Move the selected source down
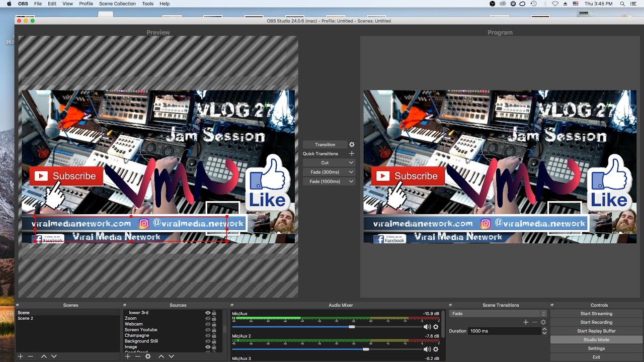The height and width of the screenshot is (362, 644). pyautogui.click(x=171, y=356)
